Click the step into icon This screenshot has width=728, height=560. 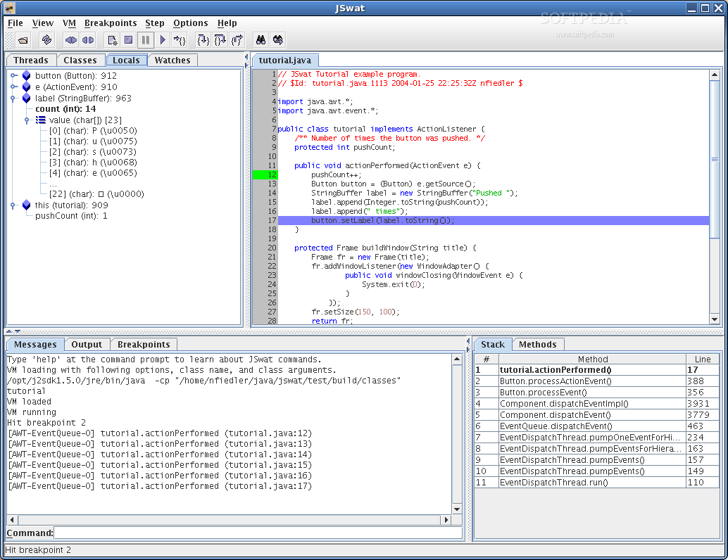click(203, 40)
